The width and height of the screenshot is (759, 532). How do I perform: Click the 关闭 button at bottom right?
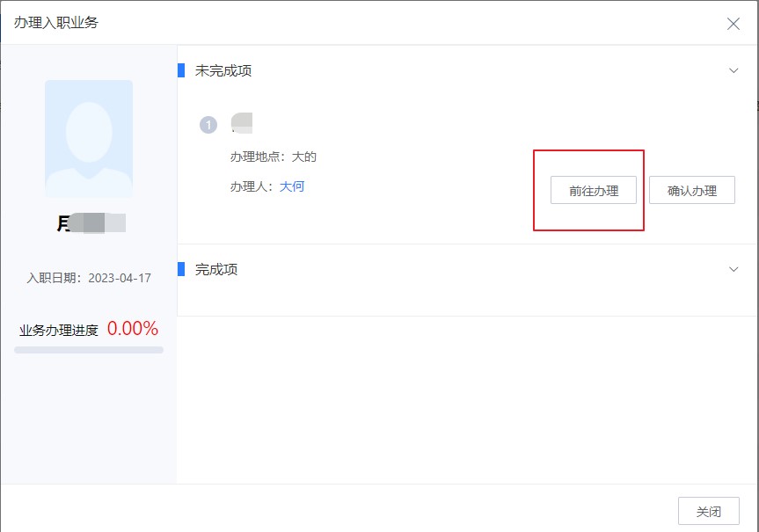pos(709,510)
